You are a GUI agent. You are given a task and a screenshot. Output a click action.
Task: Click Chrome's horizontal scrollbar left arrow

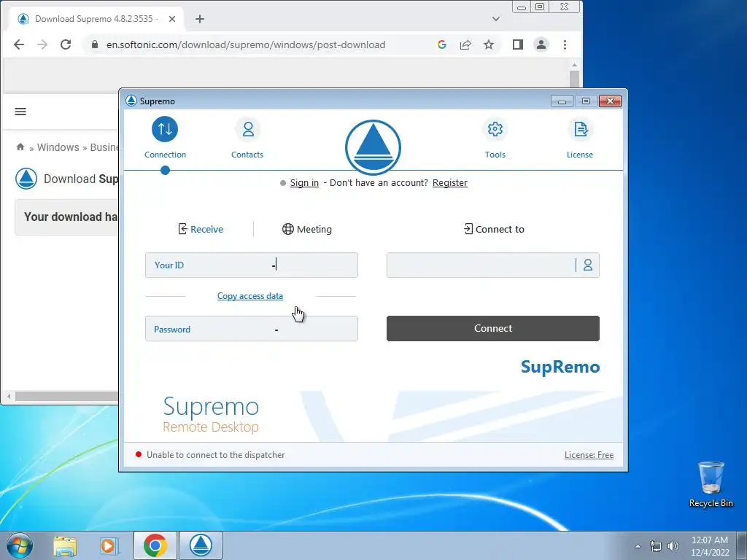[x=9, y=396]
